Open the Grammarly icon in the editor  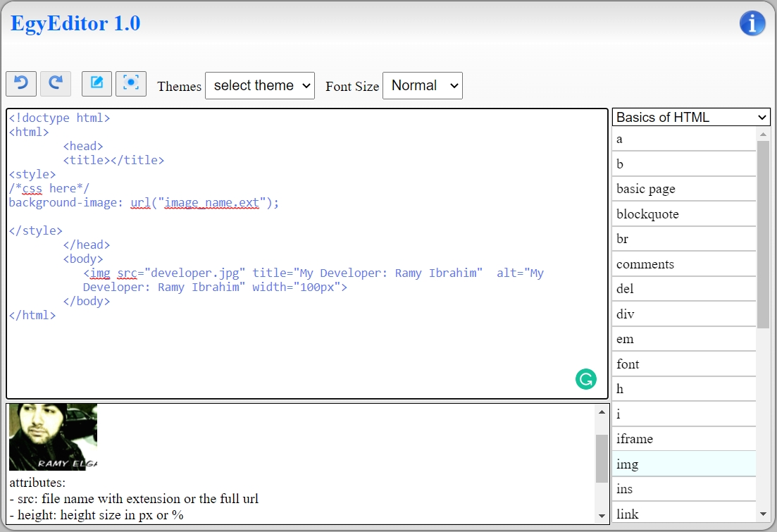click(587, 379)
